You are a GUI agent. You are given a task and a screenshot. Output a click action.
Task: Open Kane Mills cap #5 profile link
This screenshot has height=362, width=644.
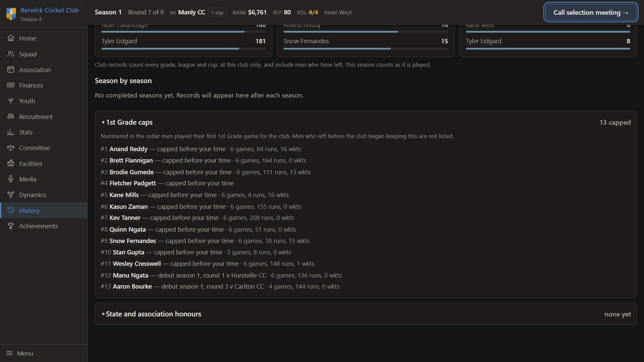click(124, 195)
